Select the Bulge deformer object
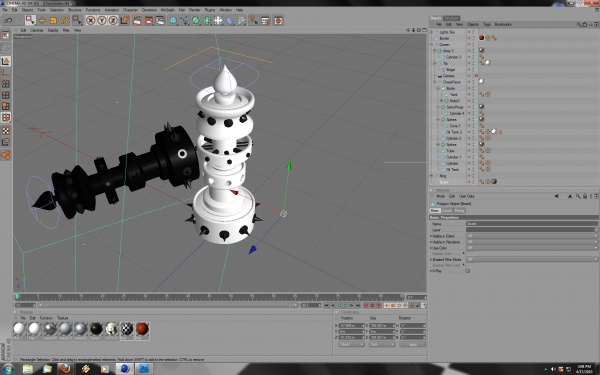Screen dimensions: 600x375 tap(451, 70)
